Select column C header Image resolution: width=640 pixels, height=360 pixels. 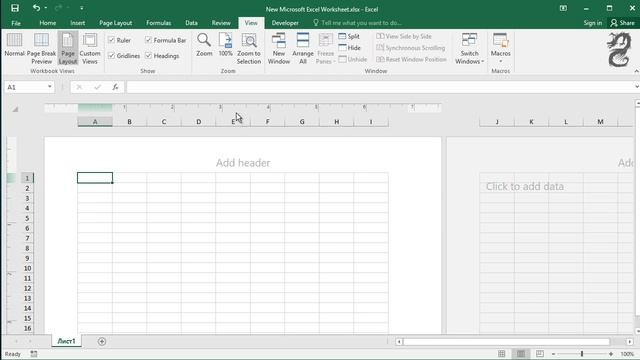coord(164,122)
